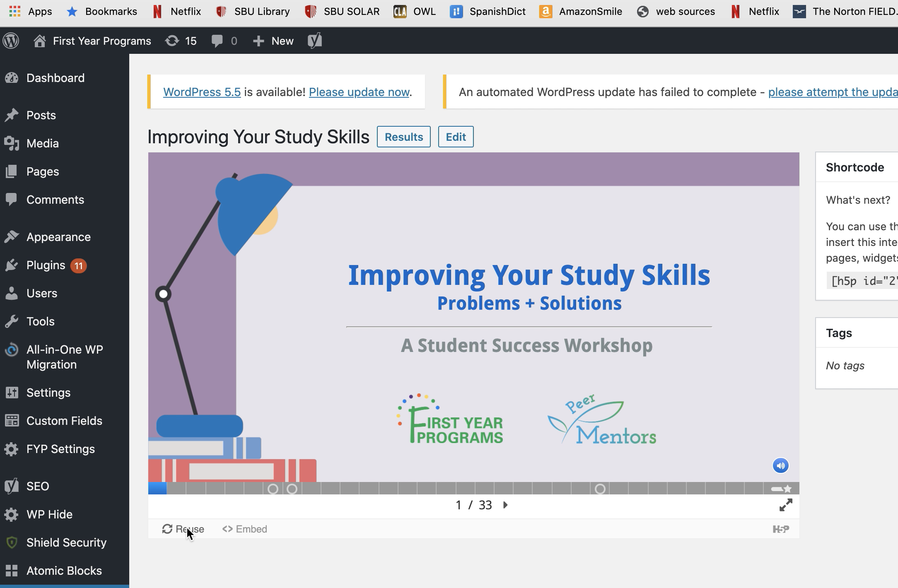Open SpanishDict bookmark
This screenshot has width=898, height=588.
pos(488,11)
